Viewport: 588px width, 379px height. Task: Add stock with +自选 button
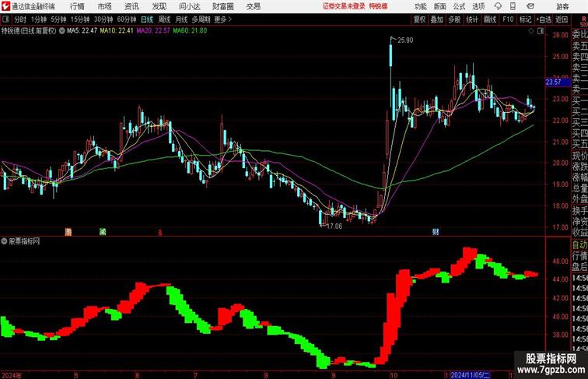point(544,19)
